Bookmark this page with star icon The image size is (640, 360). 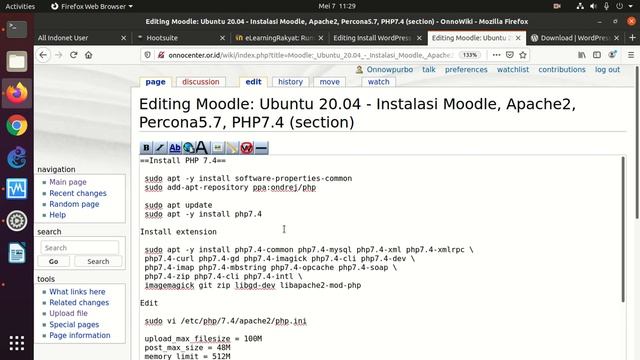[523, 55]
